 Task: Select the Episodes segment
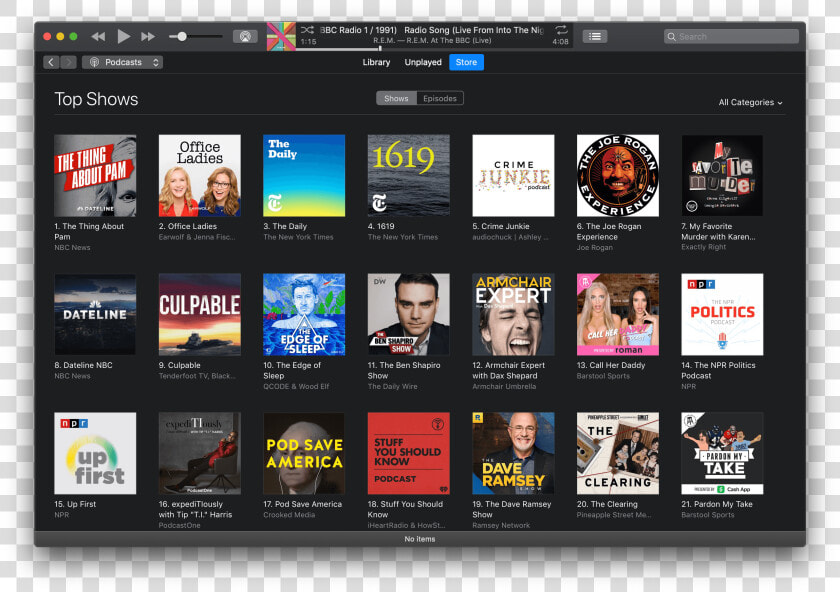coord(440,99)
